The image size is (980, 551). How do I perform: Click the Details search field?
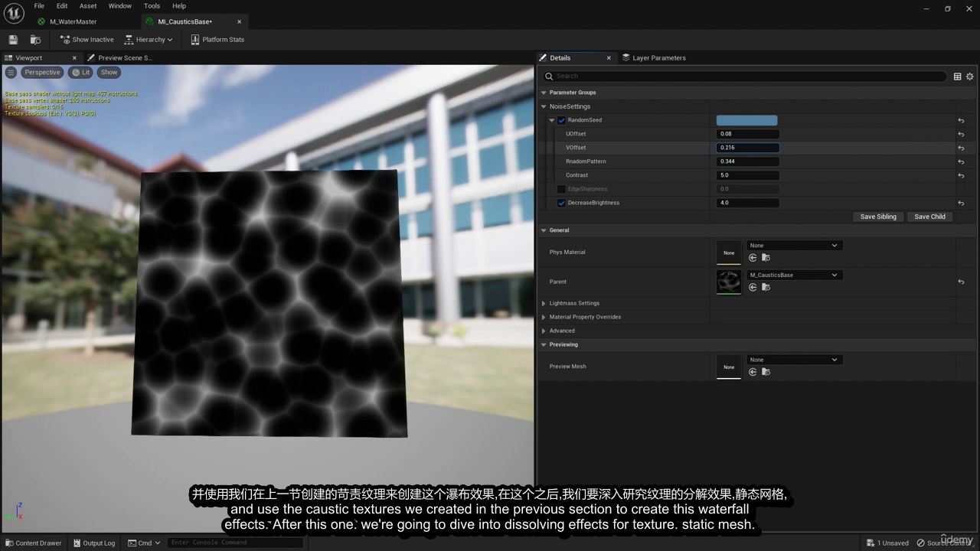point(744,77)
